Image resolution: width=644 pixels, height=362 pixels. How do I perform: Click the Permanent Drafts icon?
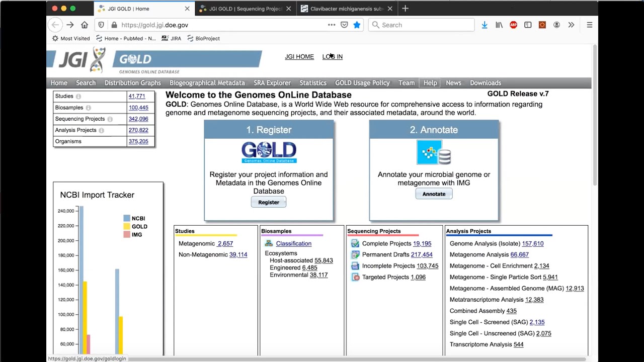(x=355, y=255)
